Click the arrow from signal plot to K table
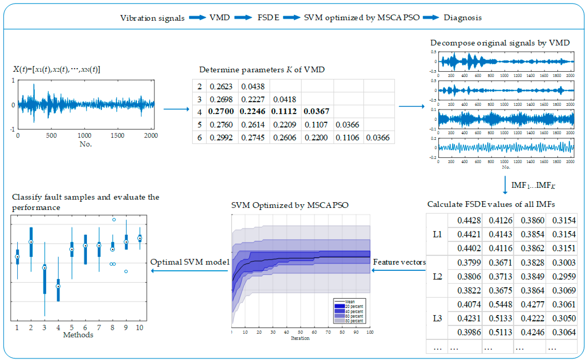588x364 pixels. coord(176,109)
